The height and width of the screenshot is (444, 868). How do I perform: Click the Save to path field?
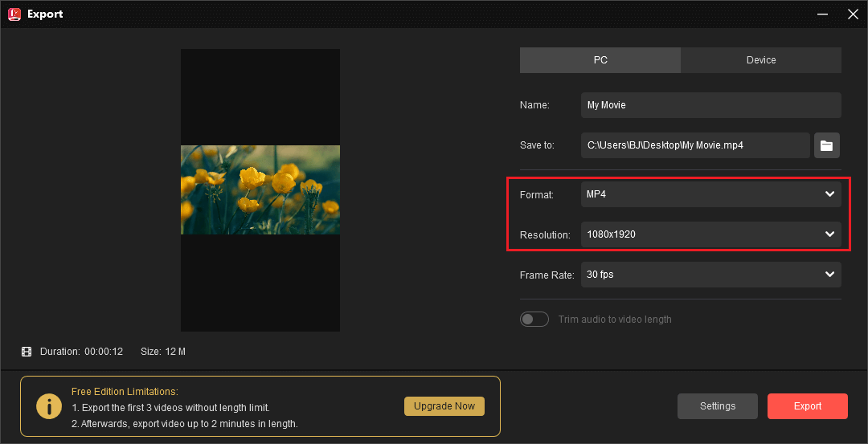(695, 145)
